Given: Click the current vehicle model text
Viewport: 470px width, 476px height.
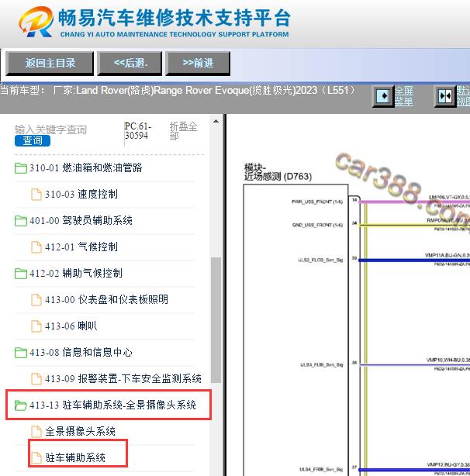Looking at the screenshot, I should tap(178, 91).
